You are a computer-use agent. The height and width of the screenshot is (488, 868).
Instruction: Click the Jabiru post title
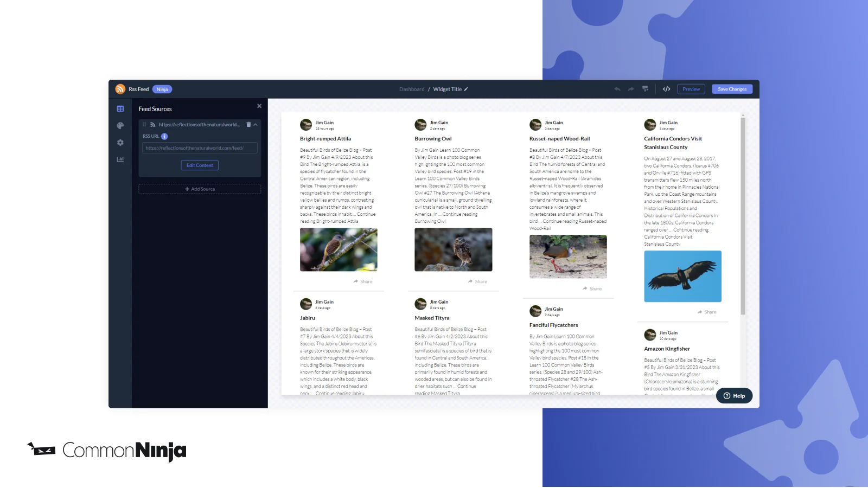pos(308,318)
